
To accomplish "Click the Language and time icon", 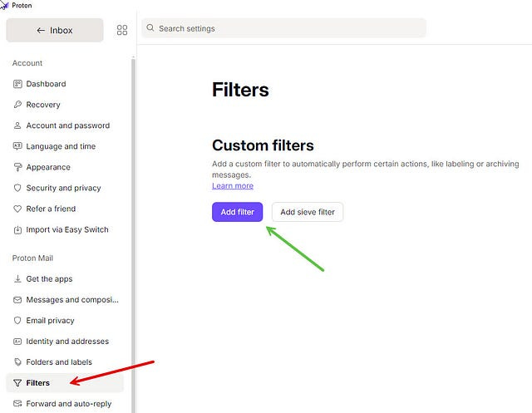I will pos(17,146).
